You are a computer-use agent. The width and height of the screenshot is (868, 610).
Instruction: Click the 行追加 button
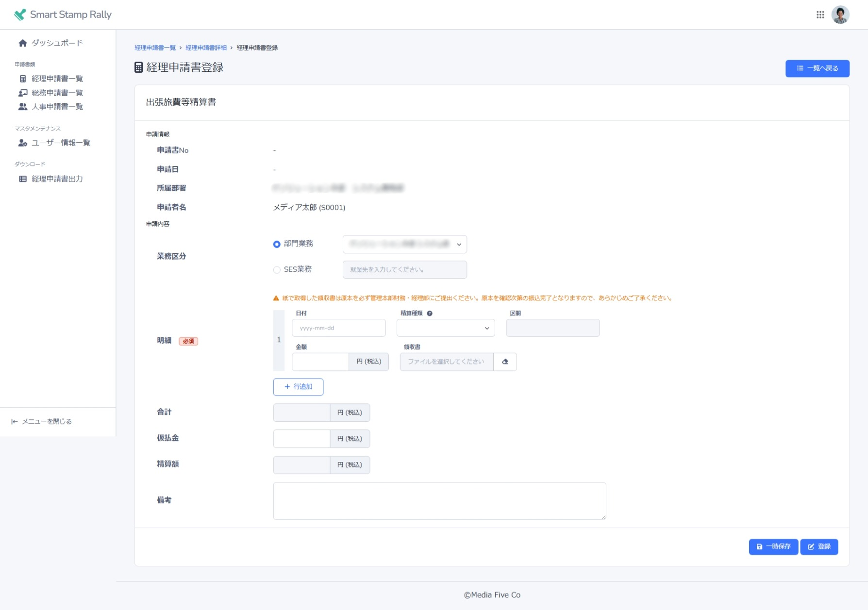tap(298, 387)
